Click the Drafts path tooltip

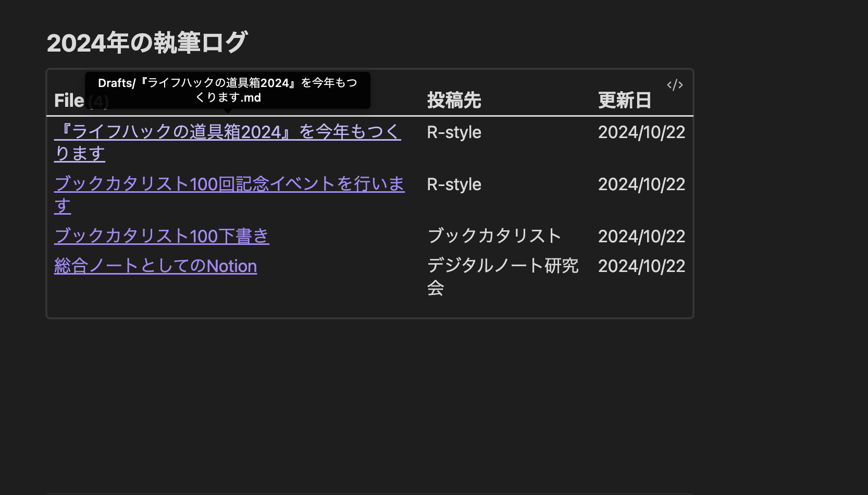(x=227, y=90)
